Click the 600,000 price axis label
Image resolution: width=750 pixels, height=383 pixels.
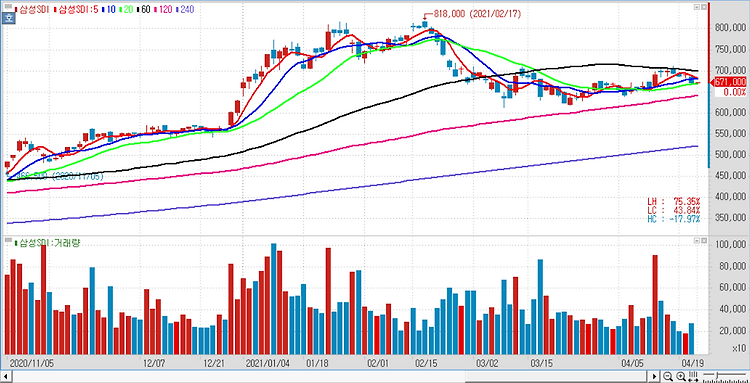730,113
